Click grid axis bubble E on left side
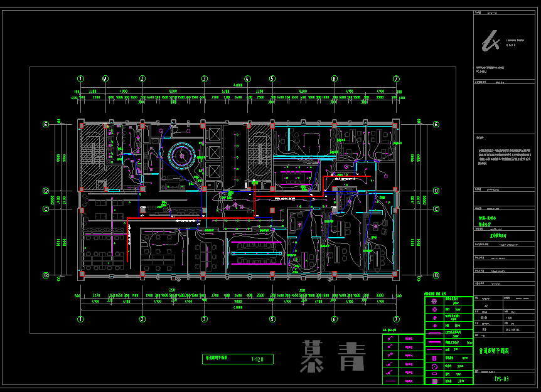 [x=46, y=124]
